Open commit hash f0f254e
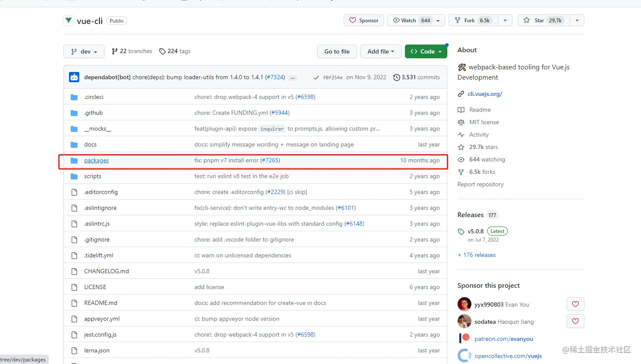This screenshot has width=641, height=364. [x=333, y=78]
